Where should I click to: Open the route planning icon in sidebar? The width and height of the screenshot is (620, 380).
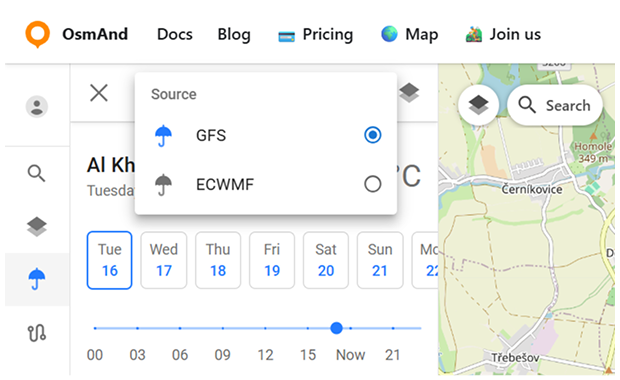click(x=37, y=333)
